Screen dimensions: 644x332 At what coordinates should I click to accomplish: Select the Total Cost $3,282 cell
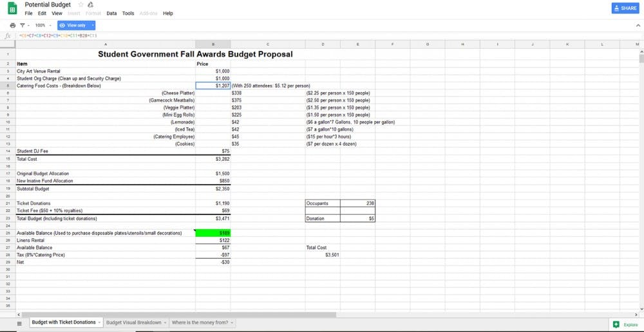(213, 159)
